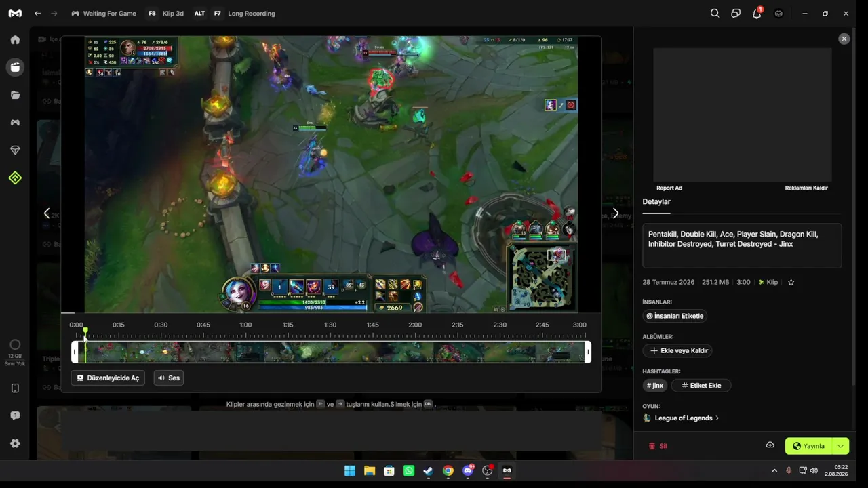
Task: Open clip in editor with Düzenleyicide Aç
Action: tap(108, 378)
